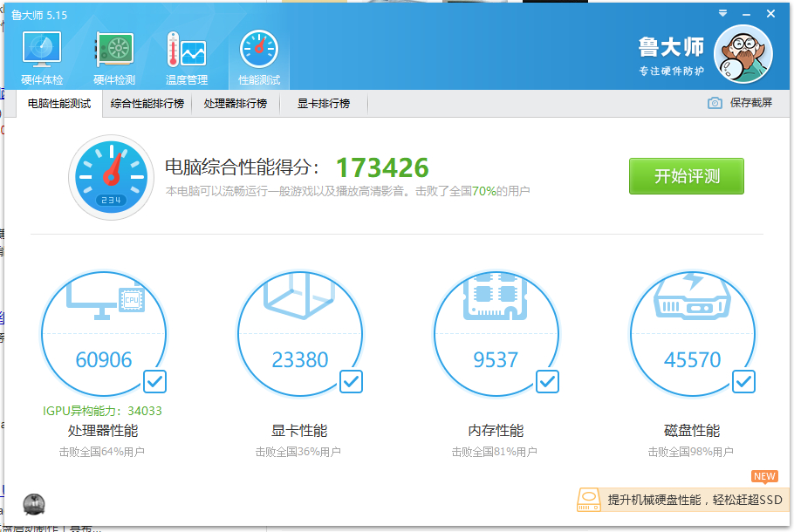Click the camera icon beside 保存截屏
This screenshot has height=532, width=794.
[x=715, y=103]
